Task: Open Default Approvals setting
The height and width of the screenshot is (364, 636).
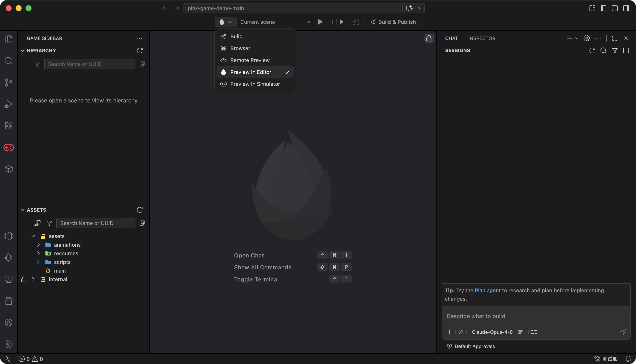Action: (x=471, y=346)
